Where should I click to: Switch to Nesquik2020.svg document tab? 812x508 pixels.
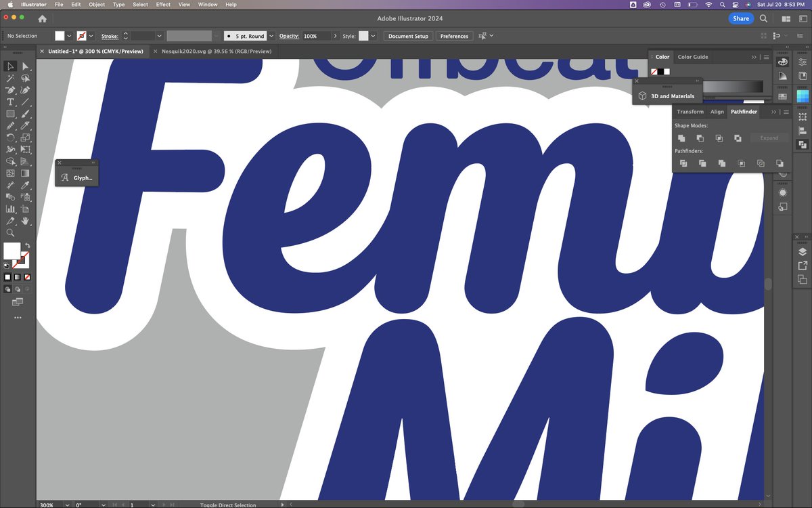click(x=216, y=51)
